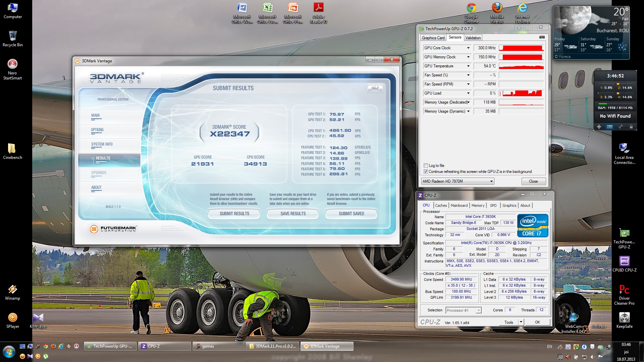Image resolution: width=644 pixels, height=362 pixels.
Task: Switch to GPU-Z Validation tab
Action: [473, 38]
